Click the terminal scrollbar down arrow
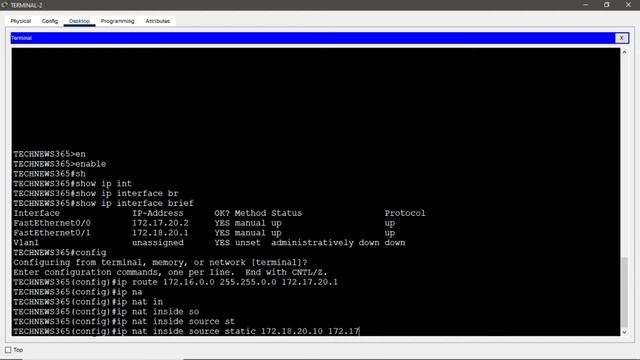Viewport: 640px width, 360px height. pos(624,332)
